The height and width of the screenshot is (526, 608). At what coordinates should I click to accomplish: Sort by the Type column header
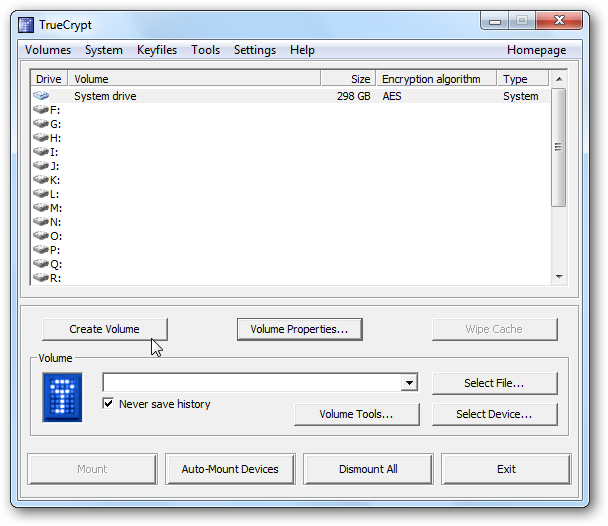click(x=523, y=79)
